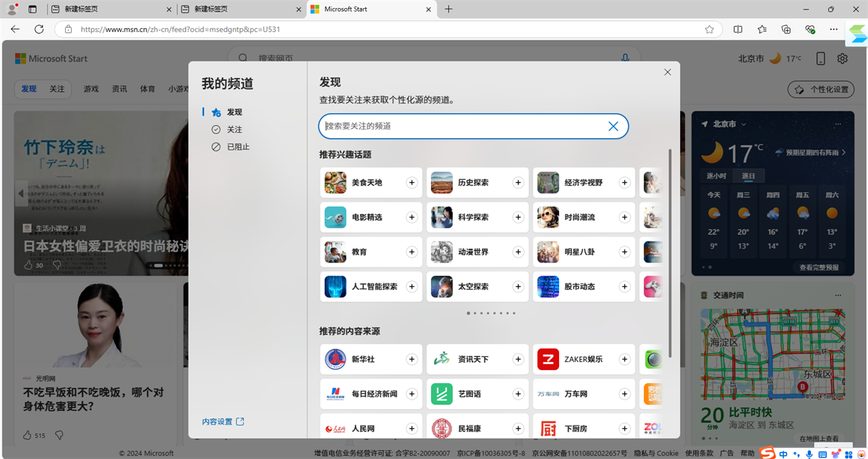868x459 pixels.
Task: Open the Favorites list icon
Action: [762, 30]
